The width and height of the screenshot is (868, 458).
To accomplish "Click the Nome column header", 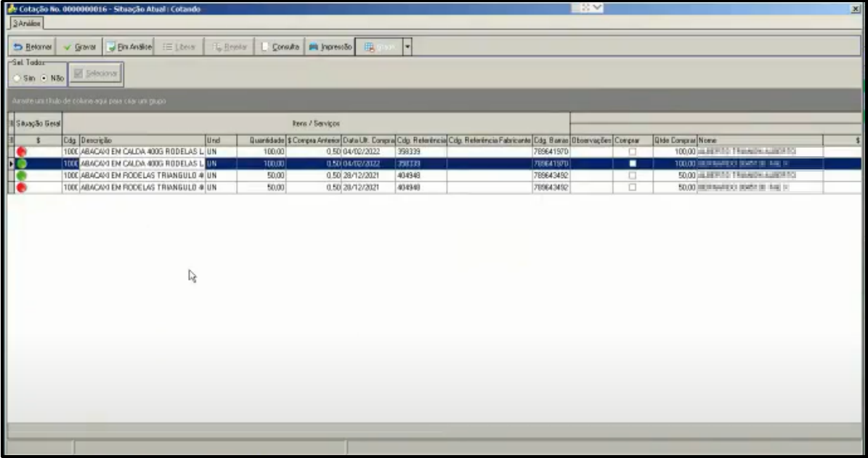I will coord(760,140).
